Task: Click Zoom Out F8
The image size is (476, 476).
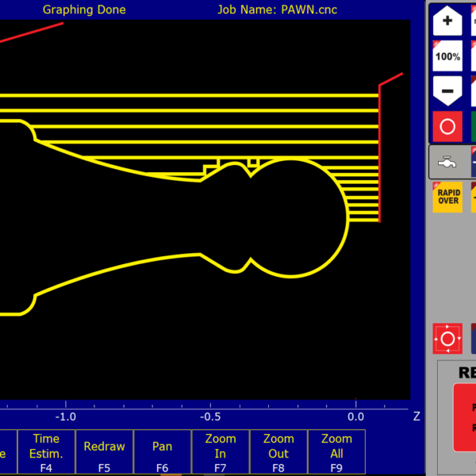Action: tap(278, 452)
